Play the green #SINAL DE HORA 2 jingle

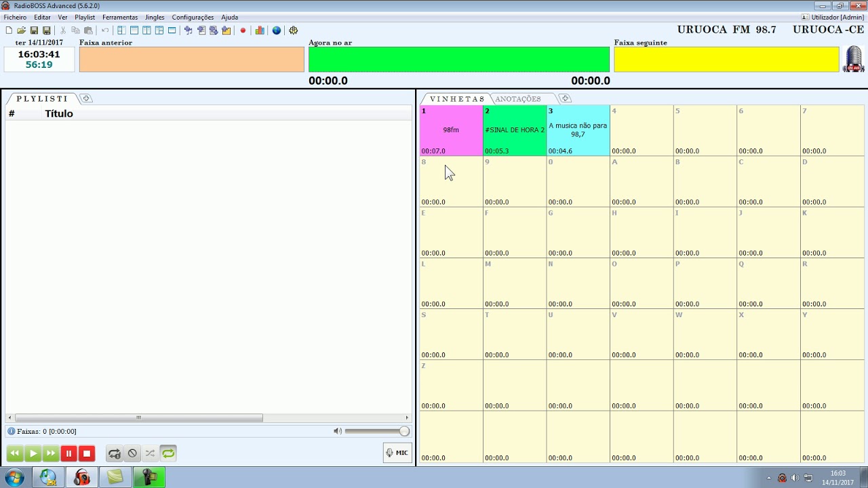point(515,130)
